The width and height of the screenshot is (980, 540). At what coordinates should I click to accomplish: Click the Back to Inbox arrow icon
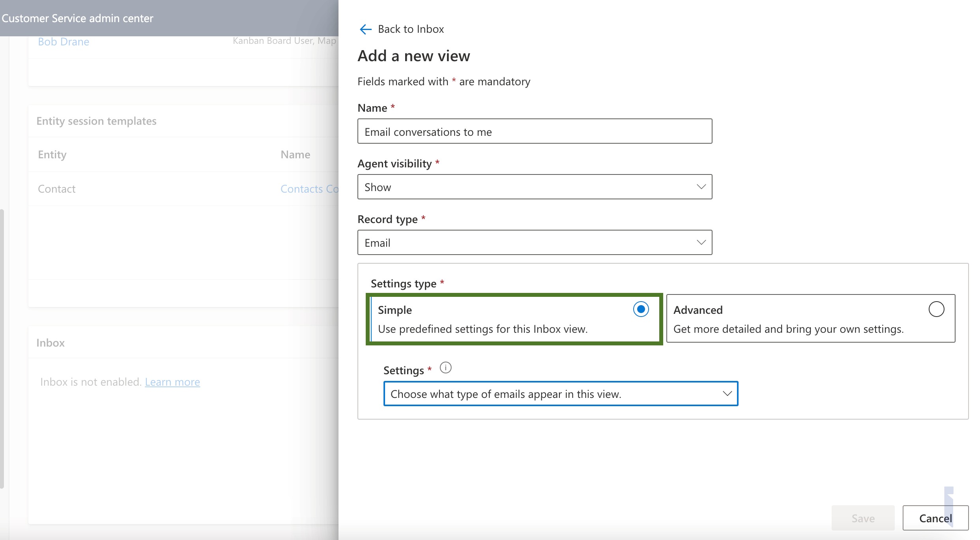(365, 29)
